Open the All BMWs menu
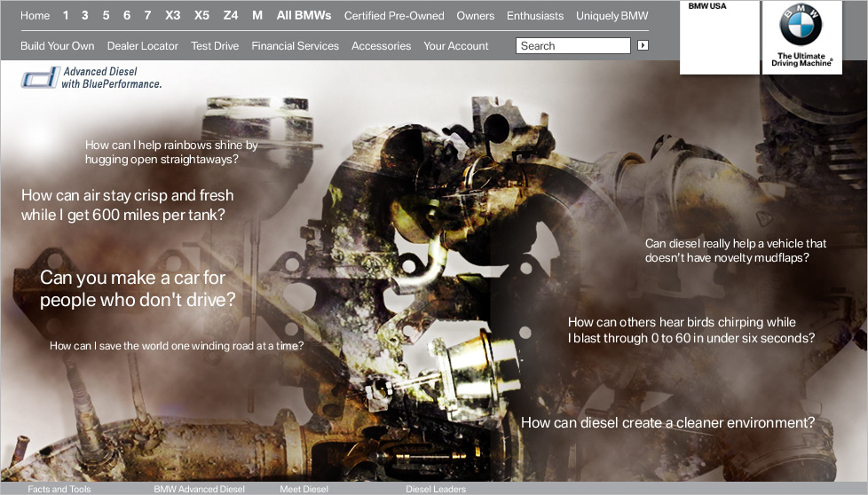This screenshot has height=495, width=868. coord(304,16)
